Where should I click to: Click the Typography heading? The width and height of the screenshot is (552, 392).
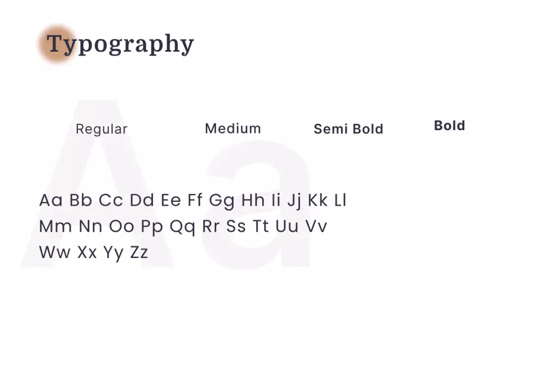click(x=120, y=44)
